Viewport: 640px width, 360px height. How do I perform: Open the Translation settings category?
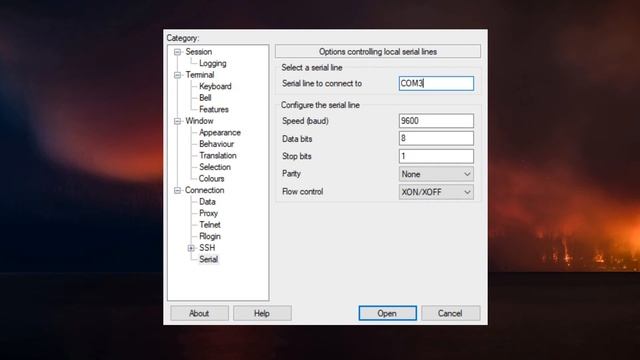(x=218, y=156)
